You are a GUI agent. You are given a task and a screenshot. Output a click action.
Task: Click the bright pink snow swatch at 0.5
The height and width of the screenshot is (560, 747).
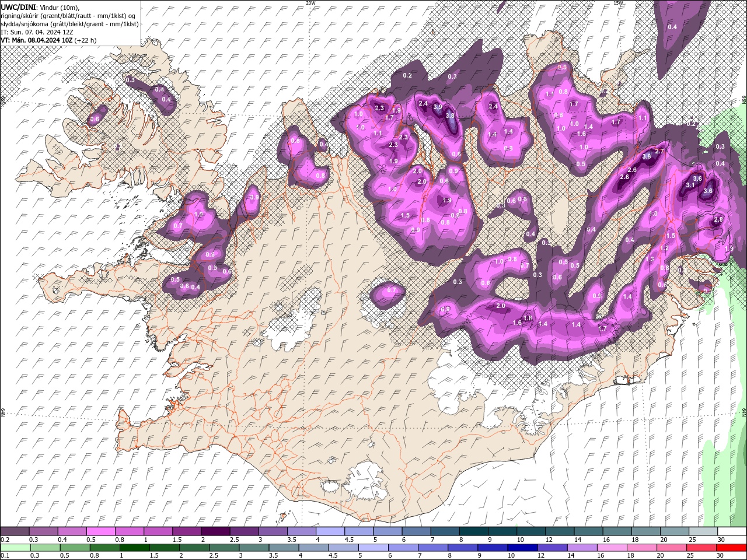pos(100,531)
